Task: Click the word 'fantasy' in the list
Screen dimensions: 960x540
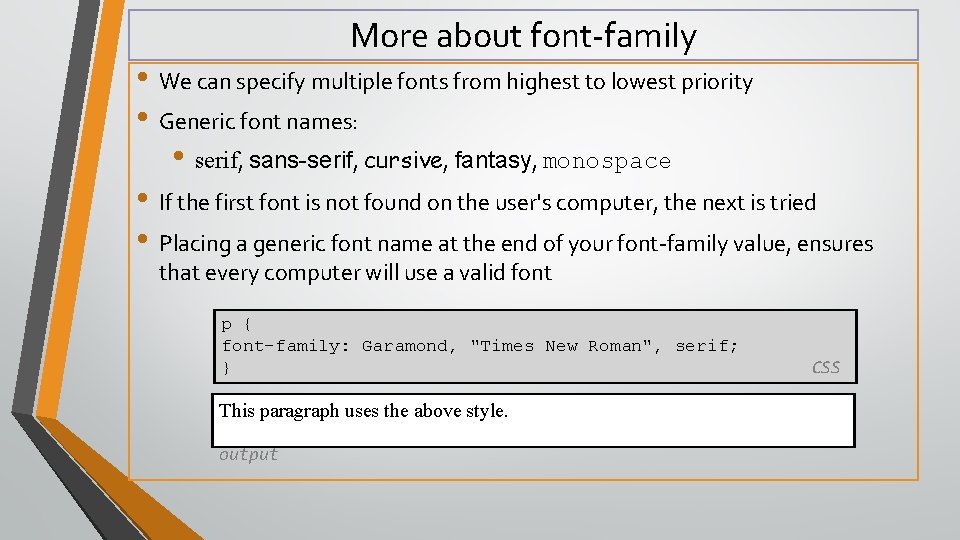Action: 495,160
